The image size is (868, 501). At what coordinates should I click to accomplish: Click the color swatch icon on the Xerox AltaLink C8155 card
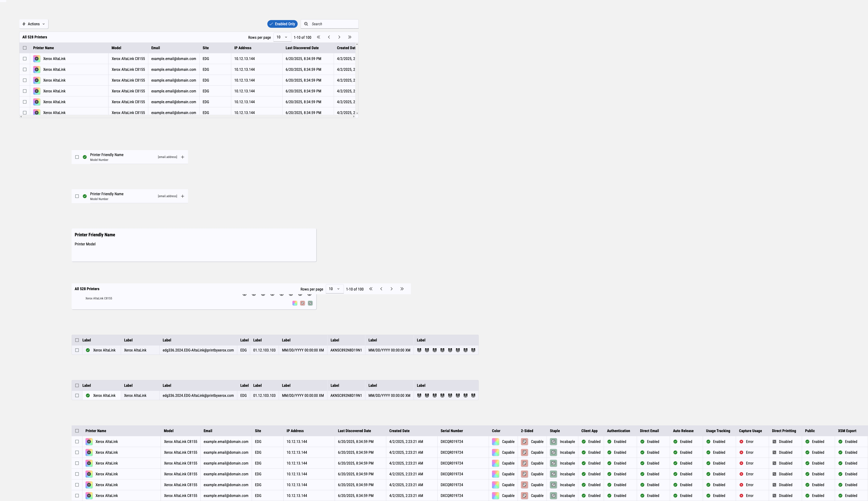(x=295, y=303)
